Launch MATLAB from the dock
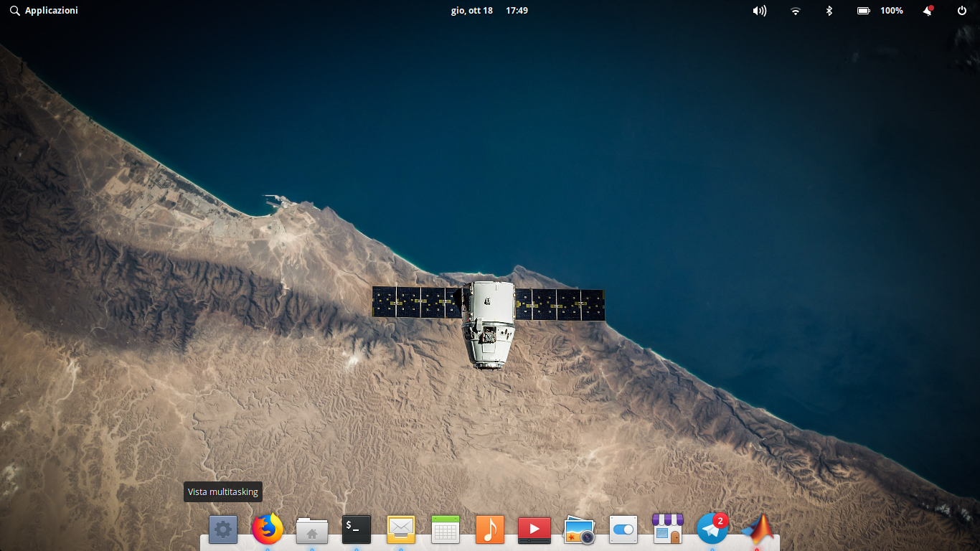The height and width of the screenshot is (551, 980). 758,529
